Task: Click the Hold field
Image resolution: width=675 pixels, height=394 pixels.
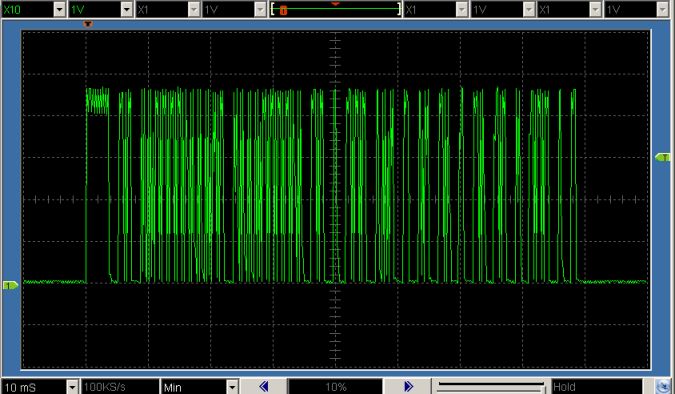Action: click(596, 387)
